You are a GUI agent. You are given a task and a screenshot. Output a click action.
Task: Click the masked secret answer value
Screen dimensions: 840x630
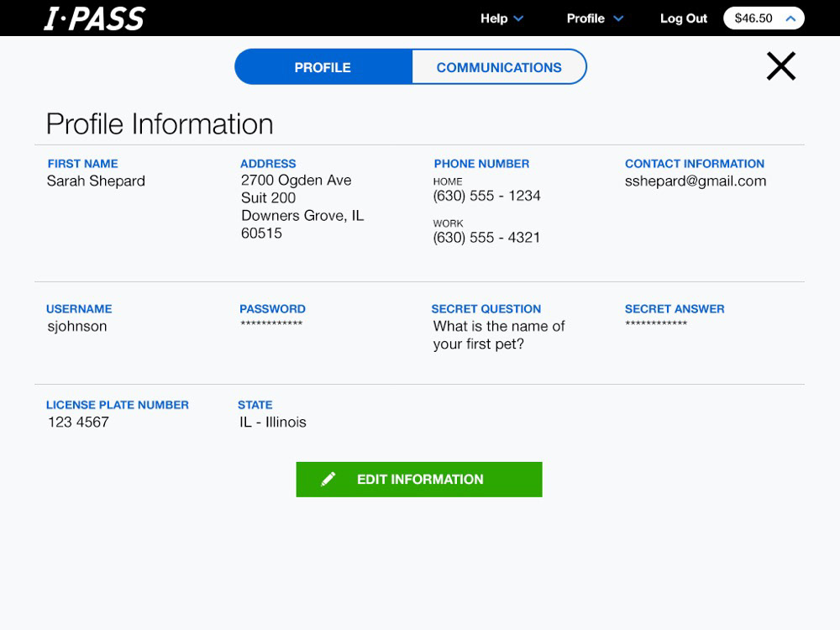click(x=656, y=325)
